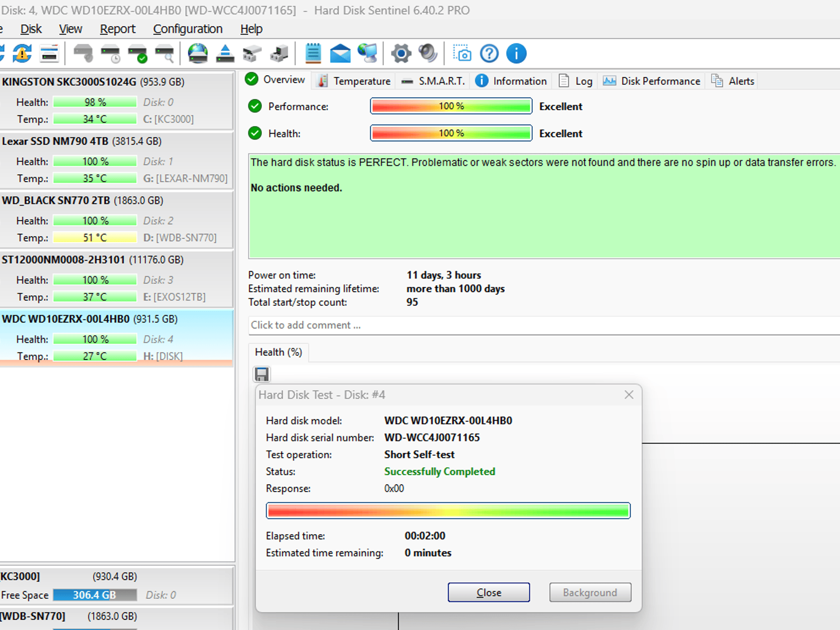840x630 pixels.
Task: Click the first grey multi-drive toolbar icon
Action: (x=252, y=54)
